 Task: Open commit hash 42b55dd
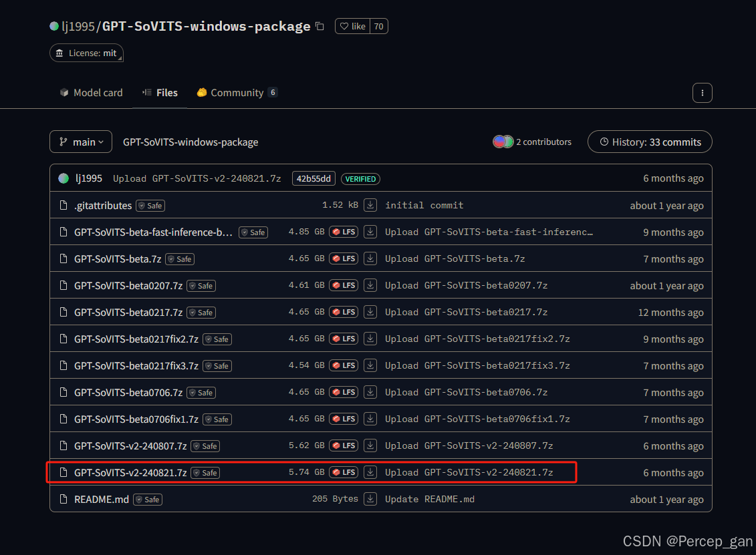point(313,179)
